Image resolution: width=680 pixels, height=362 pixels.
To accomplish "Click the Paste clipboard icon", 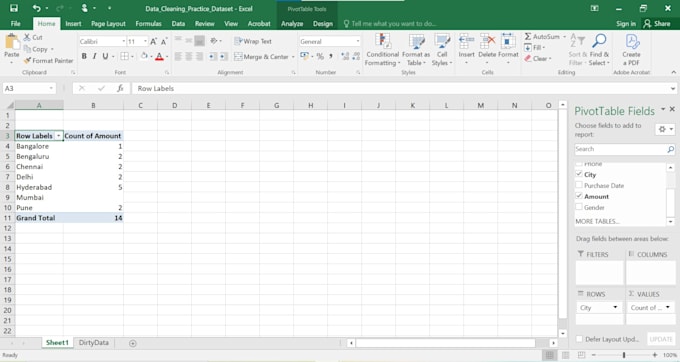I will (12, 42).
